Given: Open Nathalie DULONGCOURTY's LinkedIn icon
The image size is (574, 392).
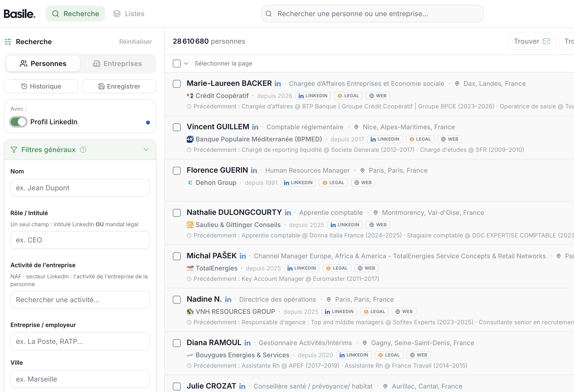Looking at the screenshot, I should click(288, 213).
